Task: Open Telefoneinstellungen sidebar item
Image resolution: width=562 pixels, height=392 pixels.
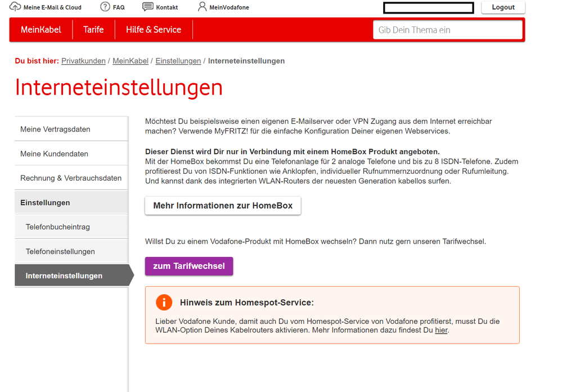Action: pyautogui.click(x=60, y=251)
